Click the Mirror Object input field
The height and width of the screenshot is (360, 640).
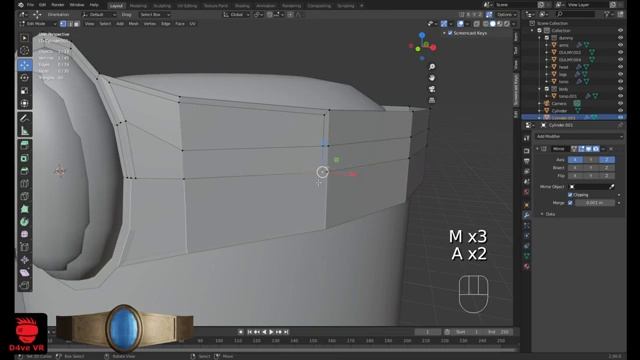588,187
